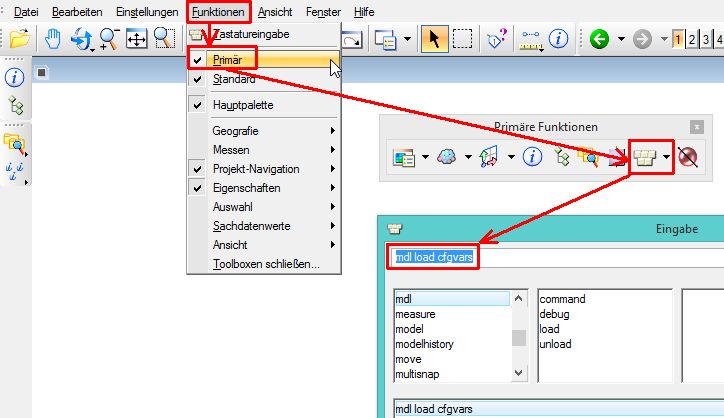724x418 pixels.
Task: Choose Tastatureingabe from Funktionen menu
Action: point(264,34)
